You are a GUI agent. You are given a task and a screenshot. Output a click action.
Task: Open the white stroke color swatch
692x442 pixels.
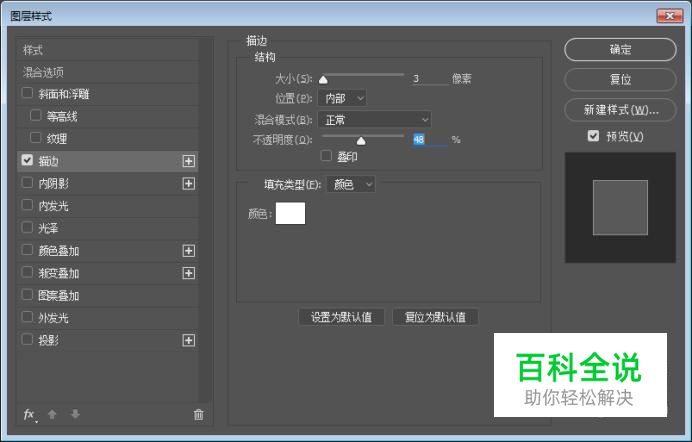coord(290,214)
